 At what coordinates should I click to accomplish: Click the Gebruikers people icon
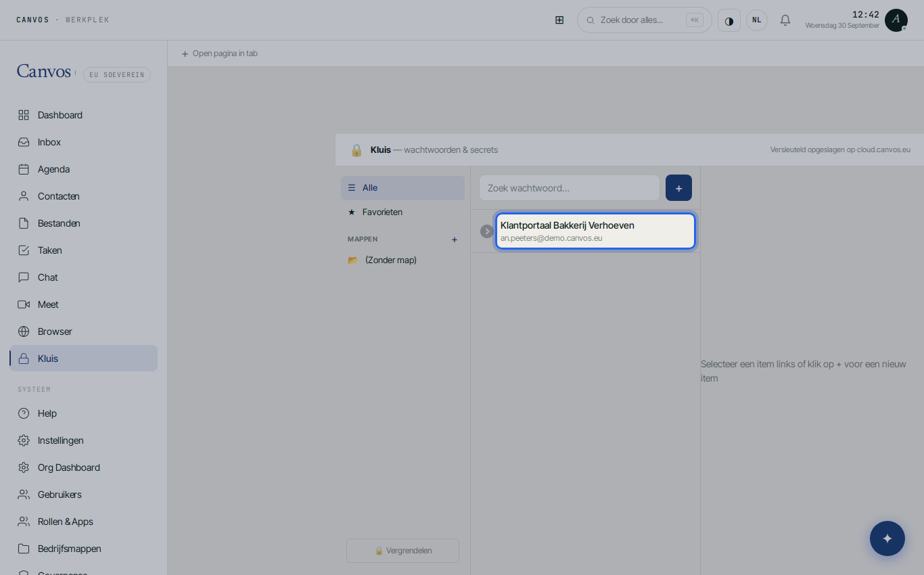coord(24,495)
